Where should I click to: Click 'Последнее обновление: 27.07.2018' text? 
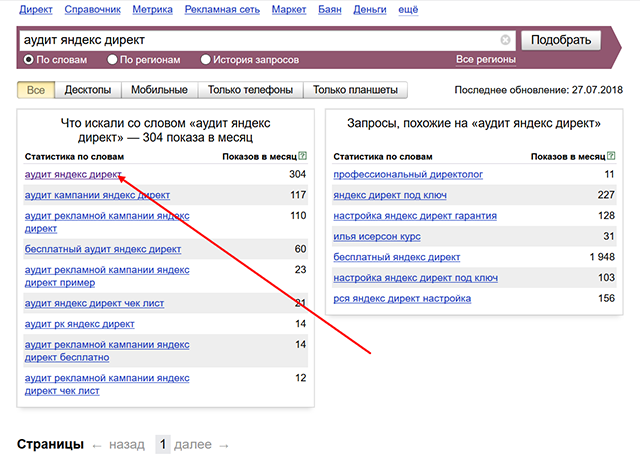pyautogui.click(x=539, y=90)
